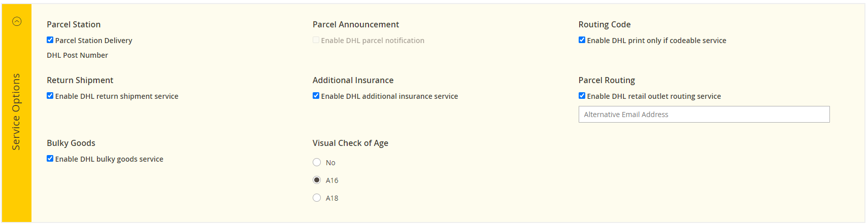Click the Additional Insurance heading
The height and width of the screenshot is (224, 868).
pyautogui.click(x=353, y=80)
